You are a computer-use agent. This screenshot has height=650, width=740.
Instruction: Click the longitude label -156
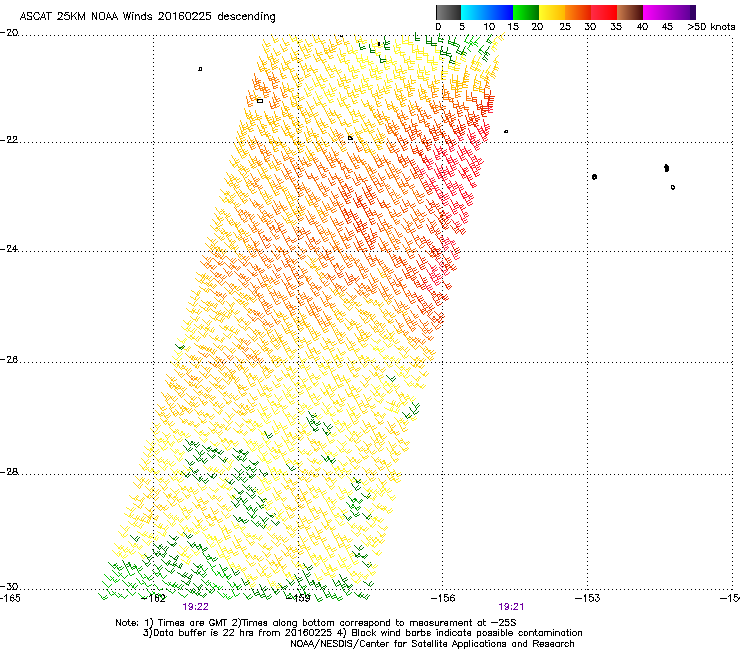[x=443, y=599]
